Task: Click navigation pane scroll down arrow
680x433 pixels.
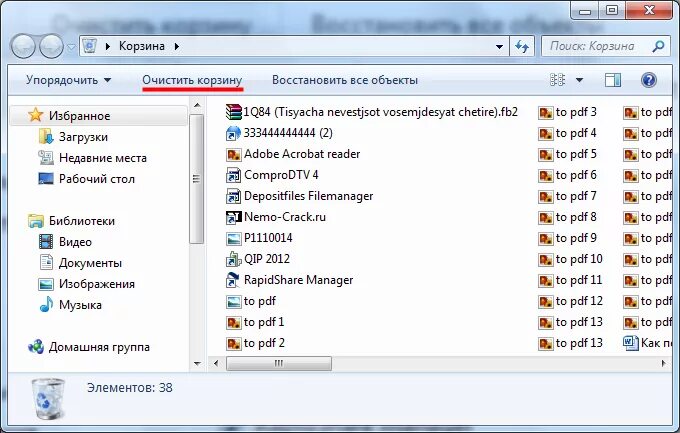Action: pos(197,364)
